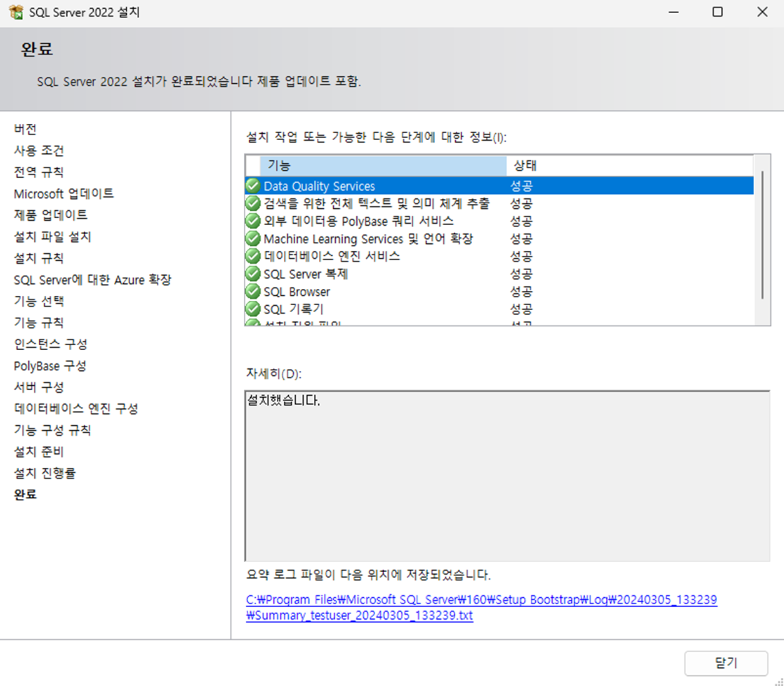Click 기능 구성 규칙 step in the sidebar
Viewport: 784px width, 686px height.
[x=53, y=430]
